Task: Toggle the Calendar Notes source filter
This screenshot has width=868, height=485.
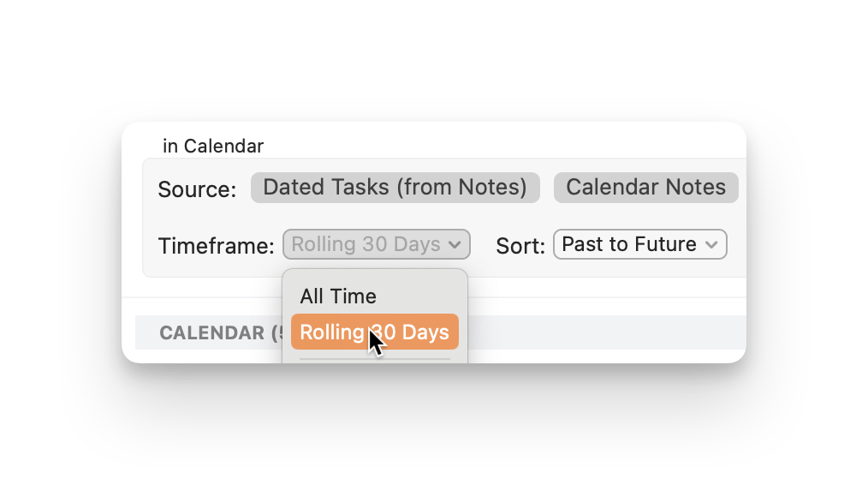Action: coord(645,188)
